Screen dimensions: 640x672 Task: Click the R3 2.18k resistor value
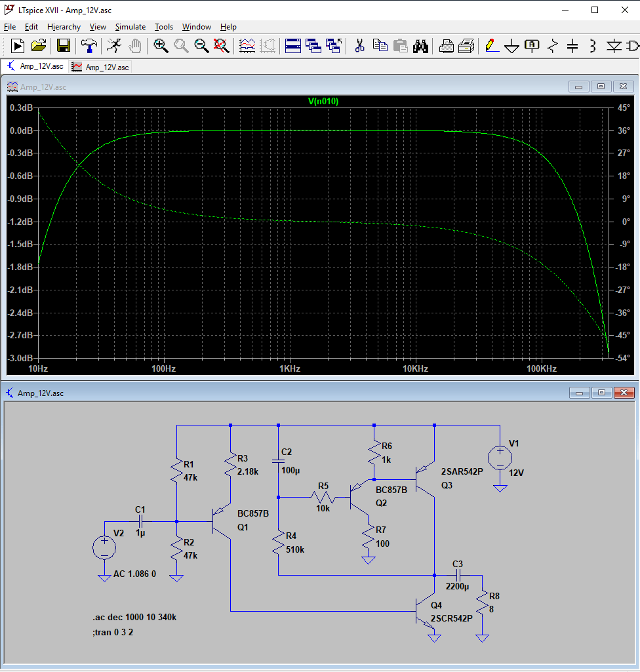point(248,472)
